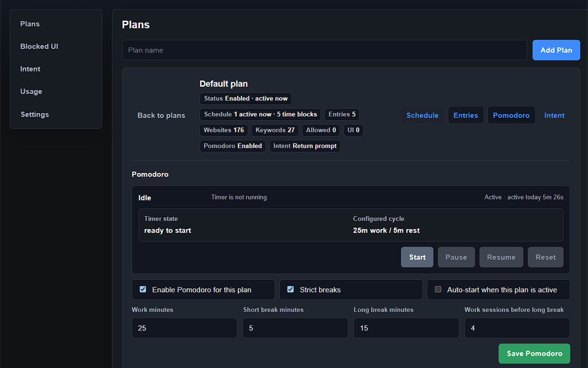Viewport: 588px width, 368px height.
Task: Open the Intent tab of Default plan
Action: point(554,115)
